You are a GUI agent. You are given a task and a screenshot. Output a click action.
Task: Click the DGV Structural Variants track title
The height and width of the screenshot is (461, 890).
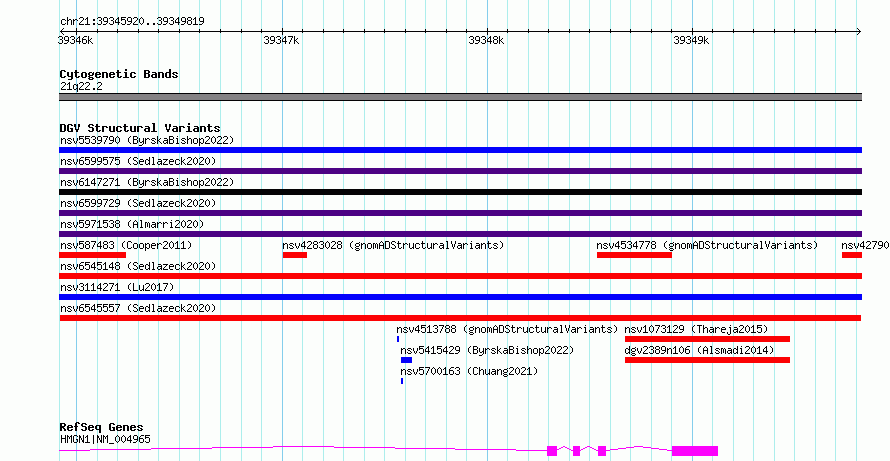click(x=140, y=128)
